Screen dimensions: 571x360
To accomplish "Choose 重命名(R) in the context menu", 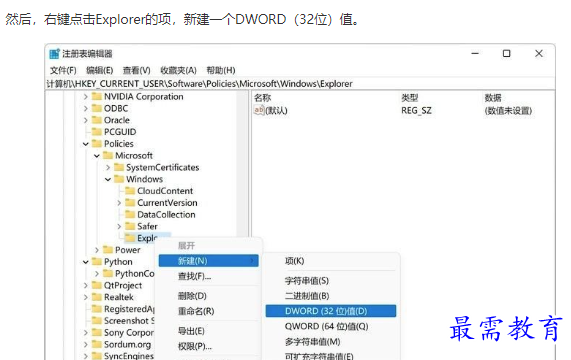I will pyautogui.click(x=209, y=311).
